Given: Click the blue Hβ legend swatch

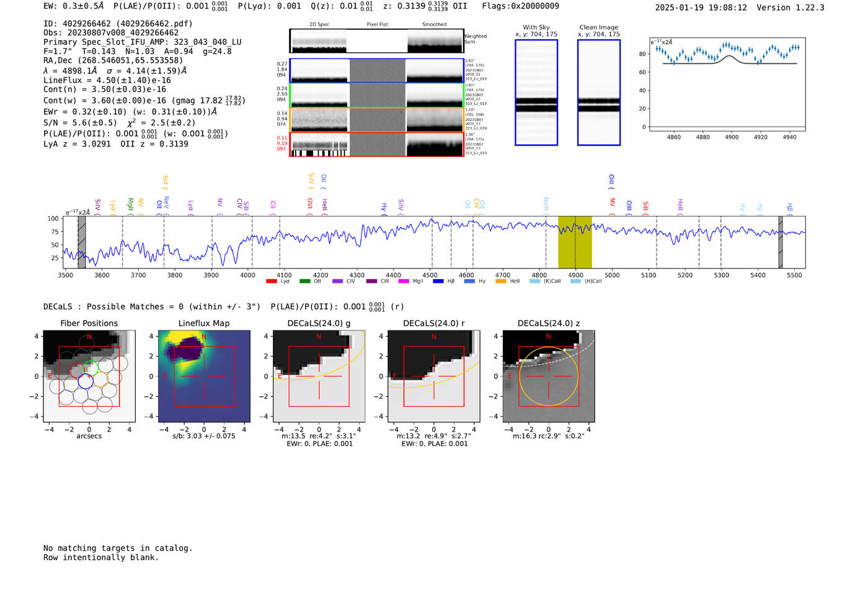Looking at the screenshot, I should [x=438, y=282].
